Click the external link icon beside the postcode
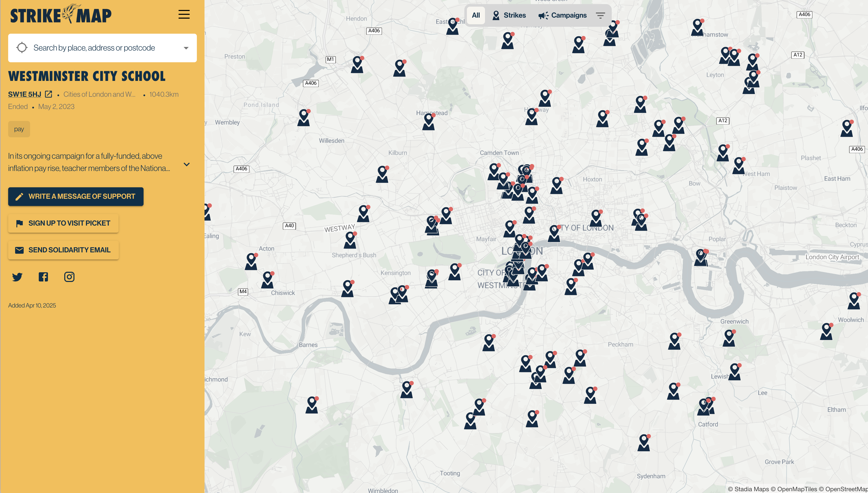Screen dimensions: 868x493 tap(48, 94)
